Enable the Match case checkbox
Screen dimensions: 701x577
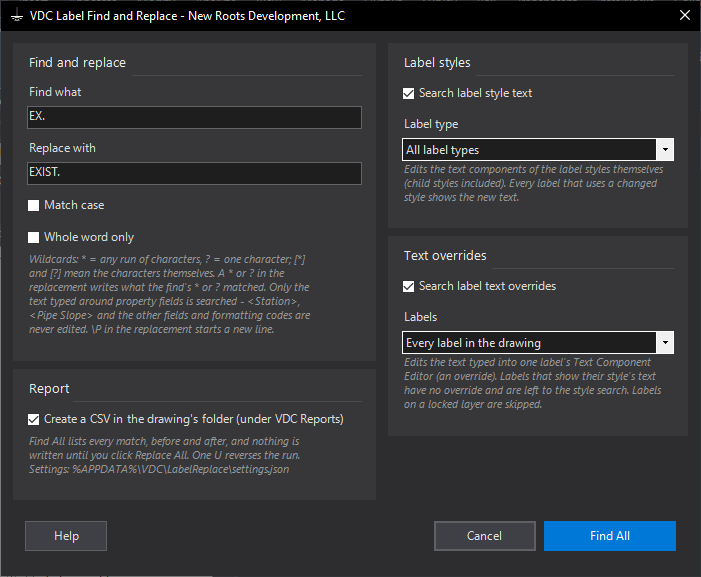pyautogui.click(x=34, y=205)
